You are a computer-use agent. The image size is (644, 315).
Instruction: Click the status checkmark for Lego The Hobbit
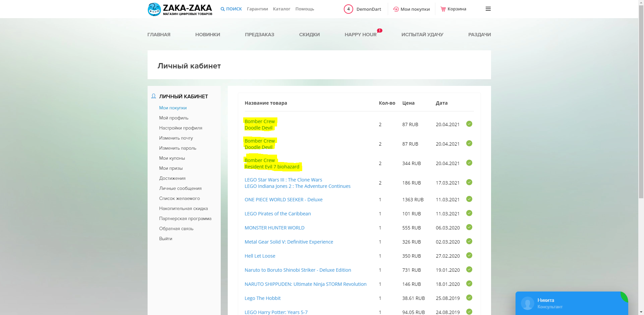(x=469, y=298)
